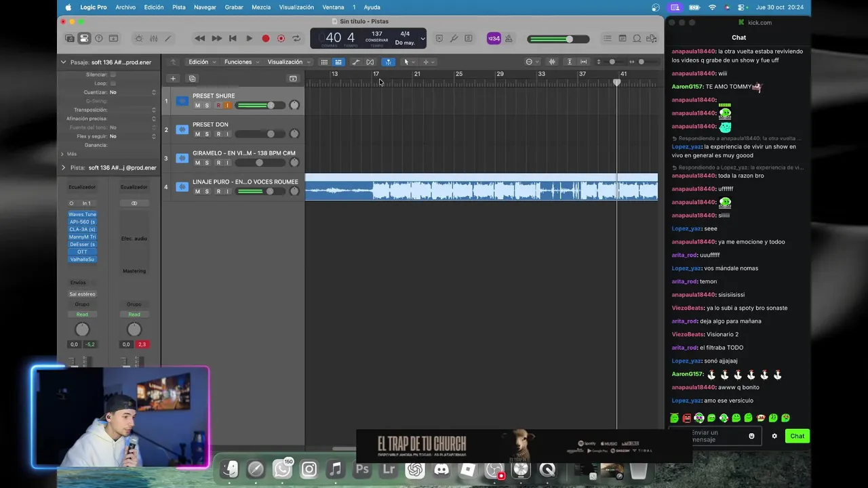Toggle Silenciar checkbox in region inspector
This screenshot has width=868, height=488.
pyautogui.click(x=113, y=75)
